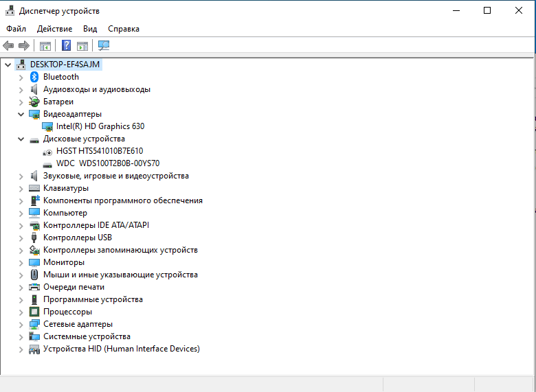Expand the Контроллеры запоминающих устройств arrow
536x392 pixels.
click(21, 251)
